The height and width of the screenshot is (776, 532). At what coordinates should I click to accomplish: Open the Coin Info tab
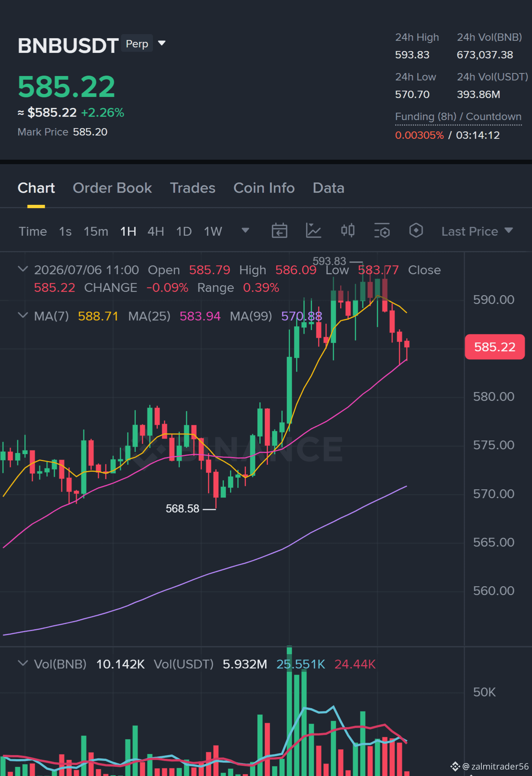click(264, 188)
